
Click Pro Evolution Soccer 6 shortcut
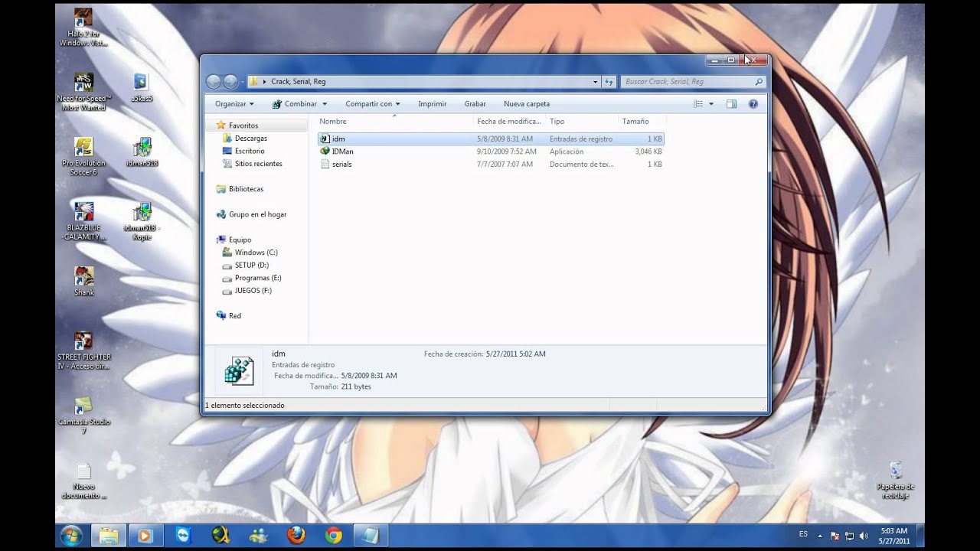(83, 157)
